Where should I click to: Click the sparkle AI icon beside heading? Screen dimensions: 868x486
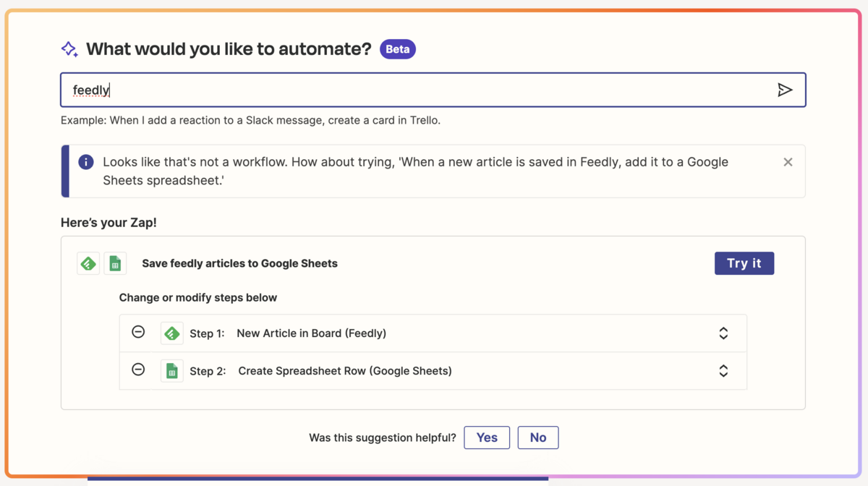pyautogui.click(x=69, y=49)
